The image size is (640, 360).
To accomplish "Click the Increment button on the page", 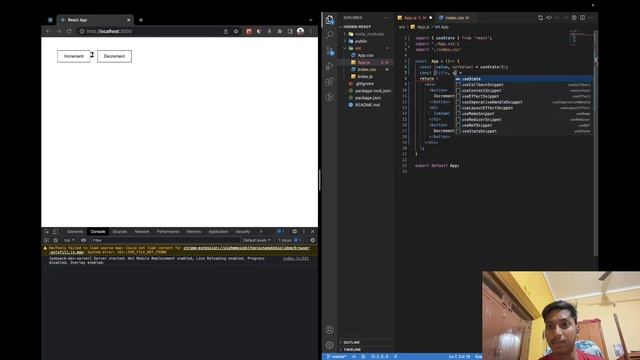I will (73, 56).
